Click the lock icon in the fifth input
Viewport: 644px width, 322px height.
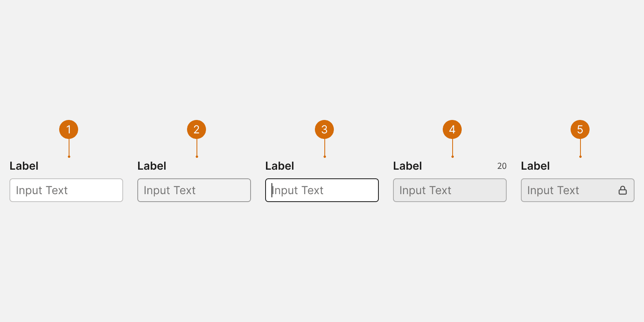click(x=623, y=190)
